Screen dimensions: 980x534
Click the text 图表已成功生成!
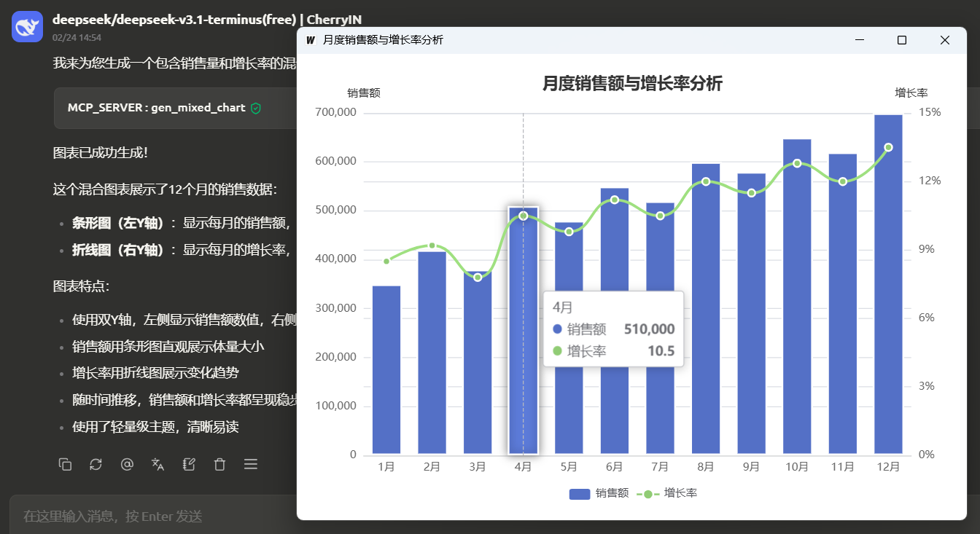point(101,153)
